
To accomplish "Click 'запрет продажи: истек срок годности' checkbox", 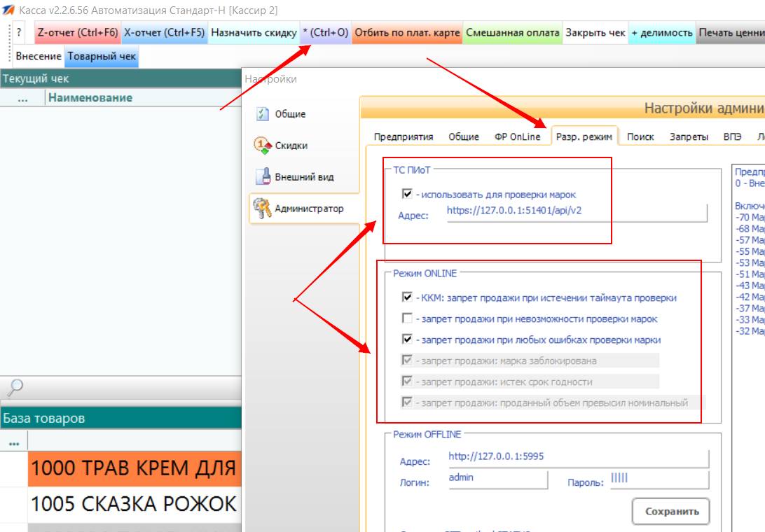I will [x=407, y=381].
